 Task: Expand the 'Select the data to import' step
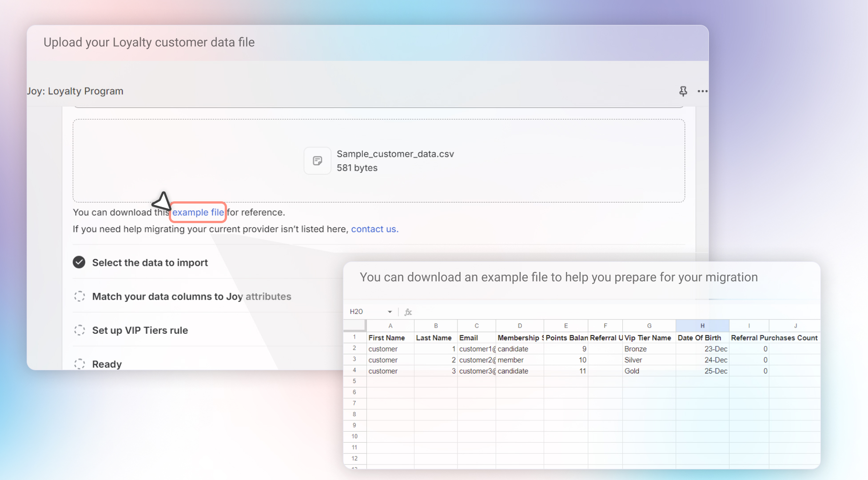click(x=150, y=263)
